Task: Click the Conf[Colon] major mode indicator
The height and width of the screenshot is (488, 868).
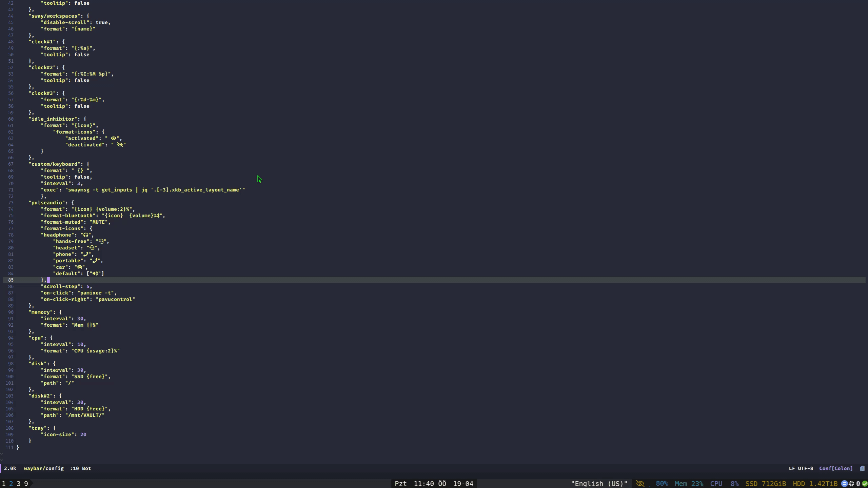Action: [x=836, y=468]
